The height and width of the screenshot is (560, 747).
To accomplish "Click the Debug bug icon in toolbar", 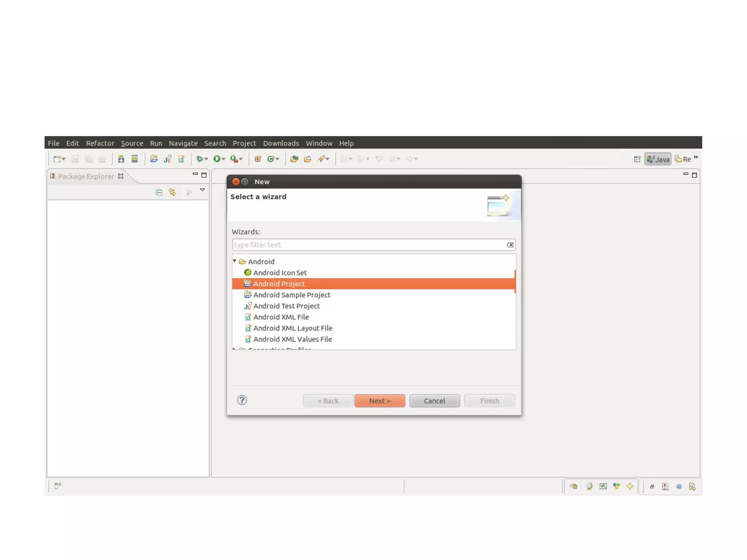I will point(199,159).
